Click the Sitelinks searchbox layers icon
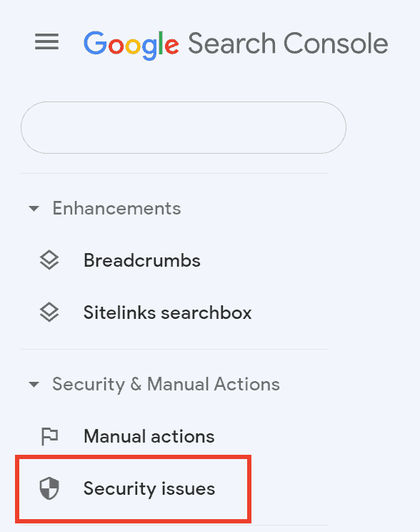The height and width of the screenshot is (532, 420). pos(49,312)
